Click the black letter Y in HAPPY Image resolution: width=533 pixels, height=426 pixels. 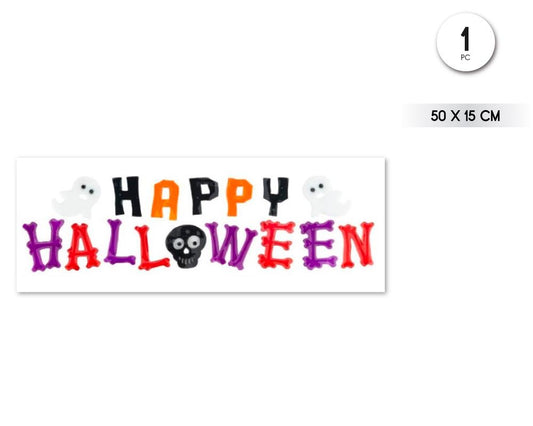pyautogui.click(x=276, y=196)
